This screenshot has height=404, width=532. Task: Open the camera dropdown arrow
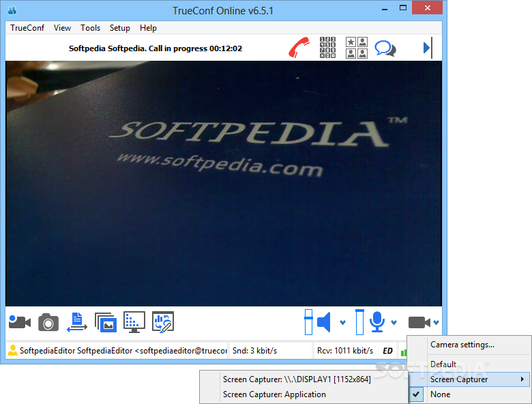437,323
